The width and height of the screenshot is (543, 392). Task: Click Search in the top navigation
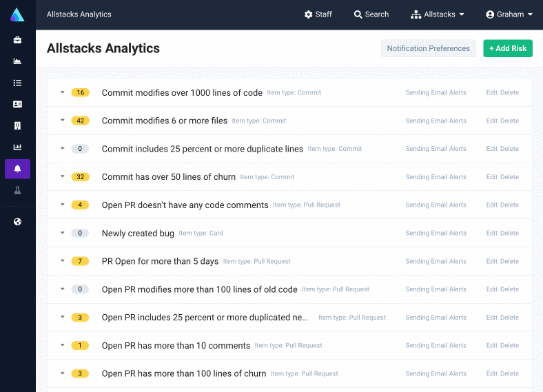tap(371, 14)
